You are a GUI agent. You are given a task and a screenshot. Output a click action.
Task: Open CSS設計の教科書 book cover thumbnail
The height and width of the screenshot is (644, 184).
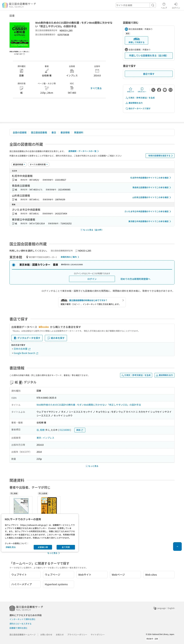19,35
